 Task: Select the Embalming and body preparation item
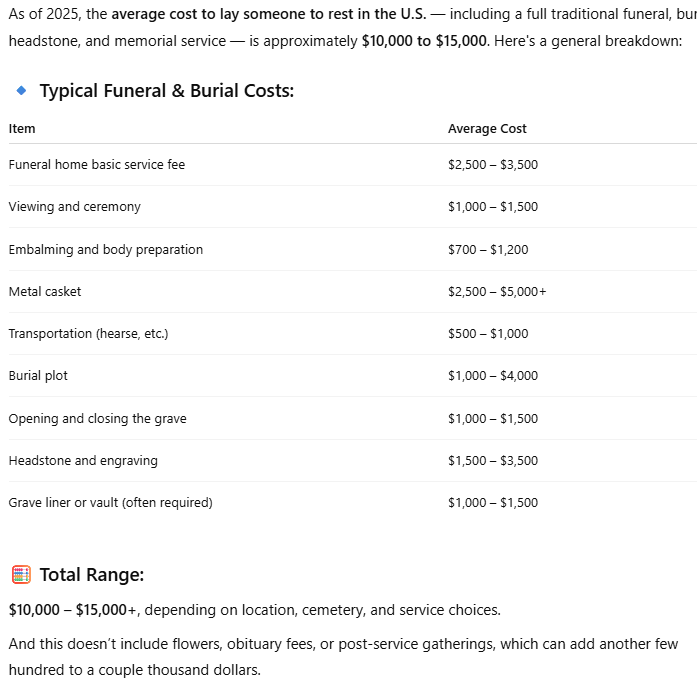pos(106,250)
